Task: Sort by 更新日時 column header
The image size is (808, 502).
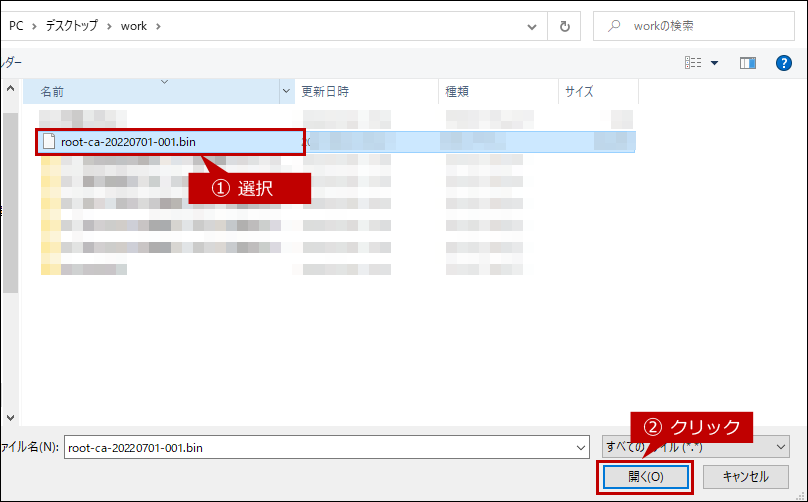Action: pyautogui.click(x=366, y=92)
